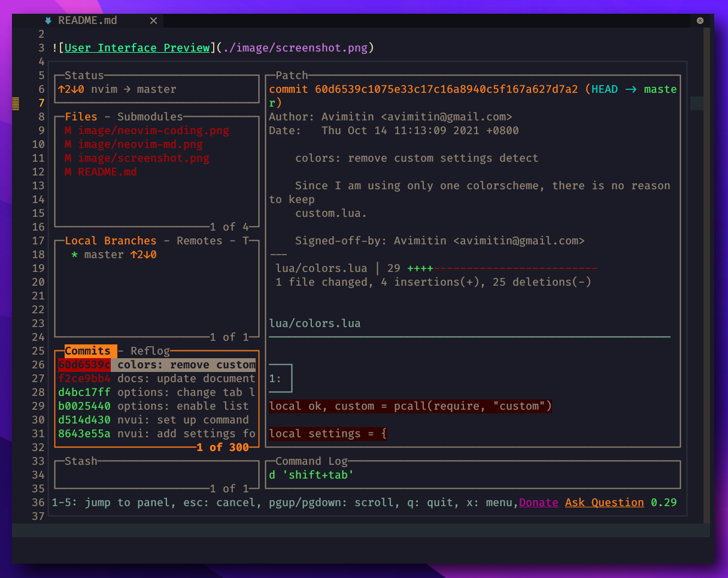Click the cyan 'HEAD' ref label
The height and width of the screenshot is (578, 728).
[605, 89]
